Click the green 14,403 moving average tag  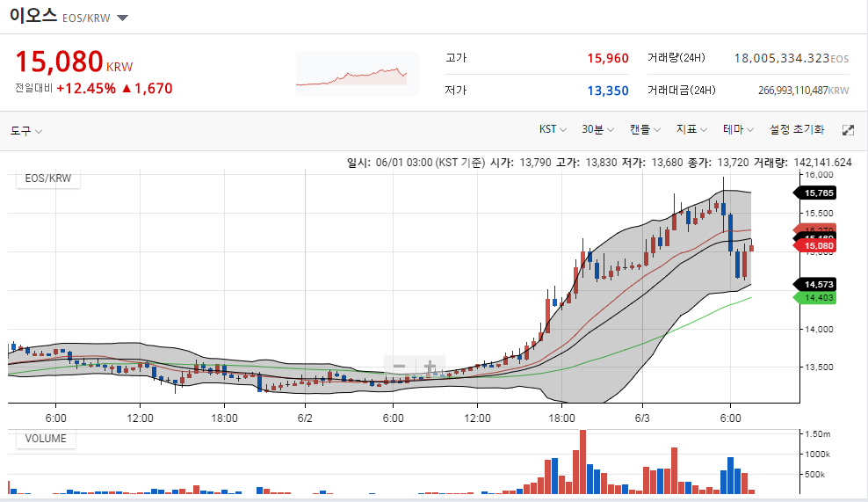pos(815,297)
